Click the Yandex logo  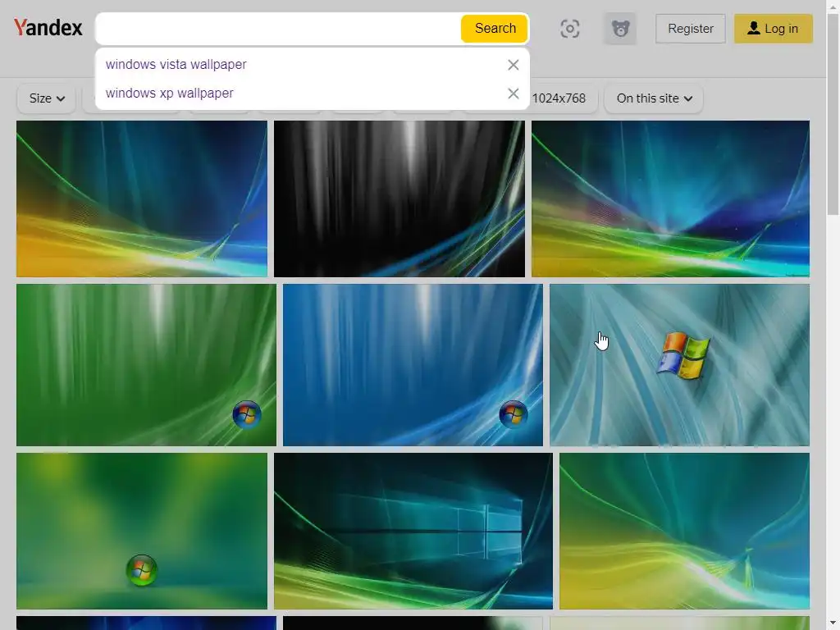[x=48, y=28]
